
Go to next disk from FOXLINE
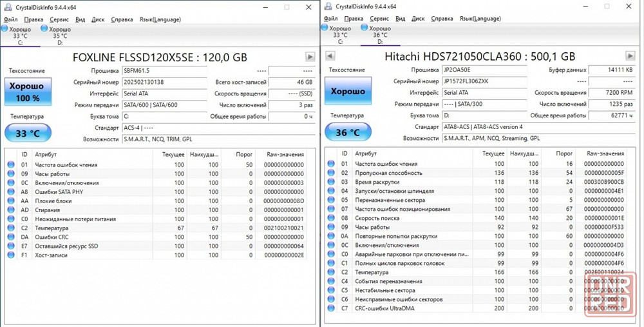(310, 57)
